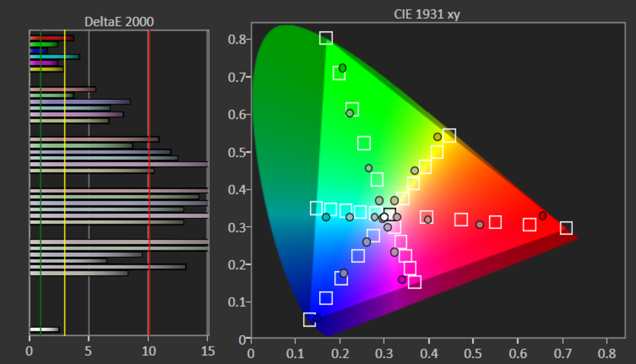This screenshot has width=636, height=364.
Task: Click the dark green measured circle
Action: [x=343, y=68]
